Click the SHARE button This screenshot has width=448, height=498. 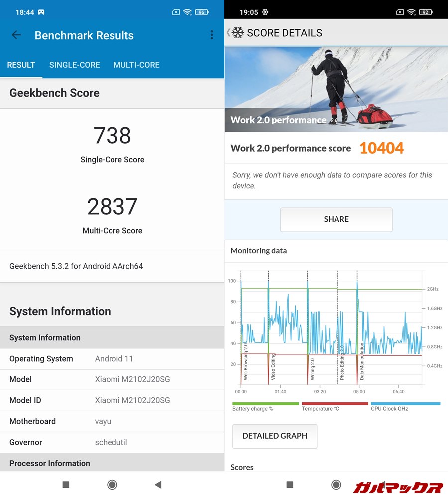336,219
